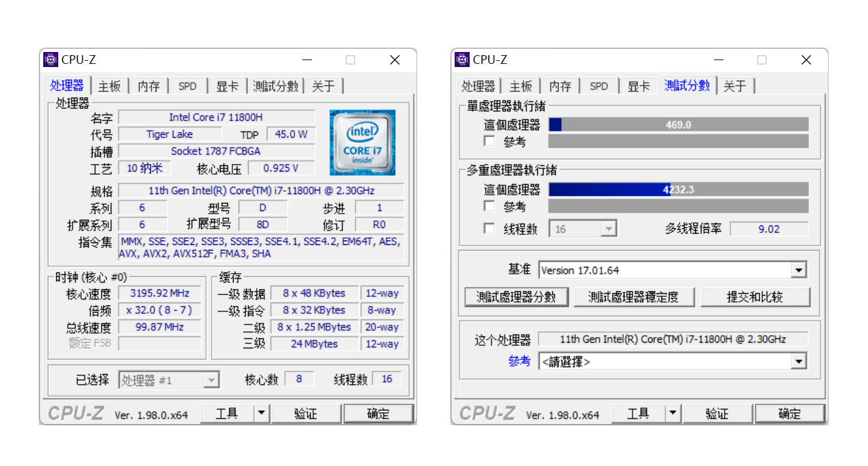Open 測試分數 tab in left window
This screenshot has height=466, width=868.
276,86
